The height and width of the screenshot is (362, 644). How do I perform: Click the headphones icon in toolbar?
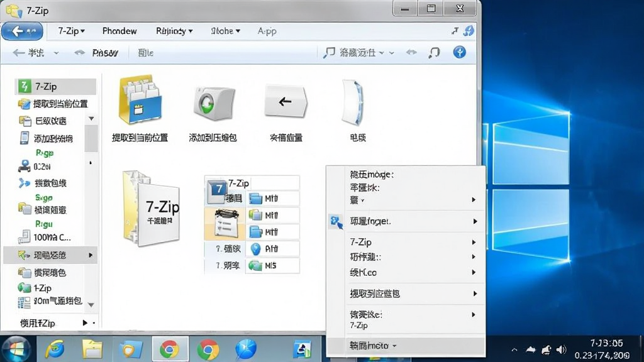434,52
